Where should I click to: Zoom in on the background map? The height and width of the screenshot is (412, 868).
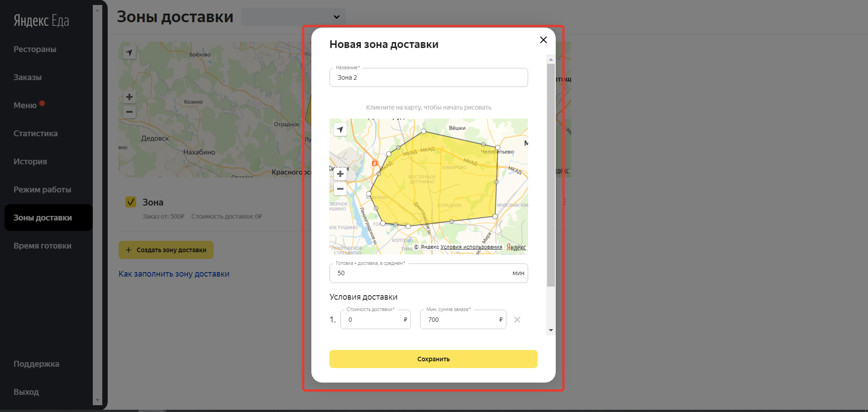129,97
